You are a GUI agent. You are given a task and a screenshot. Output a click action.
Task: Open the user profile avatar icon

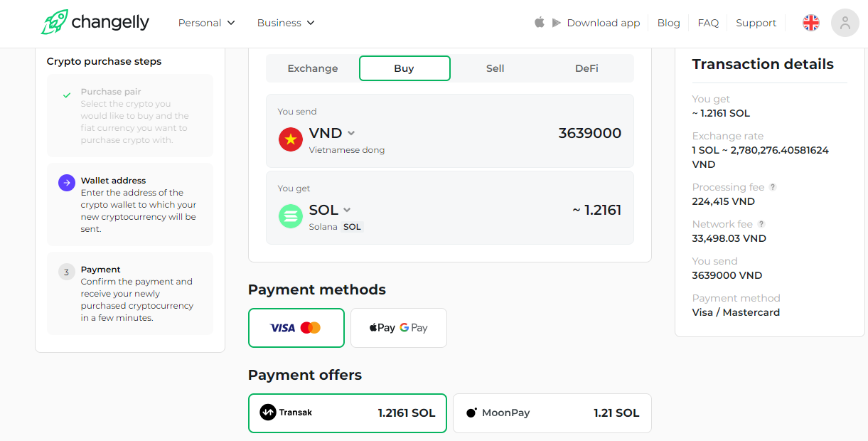[845, 23]
